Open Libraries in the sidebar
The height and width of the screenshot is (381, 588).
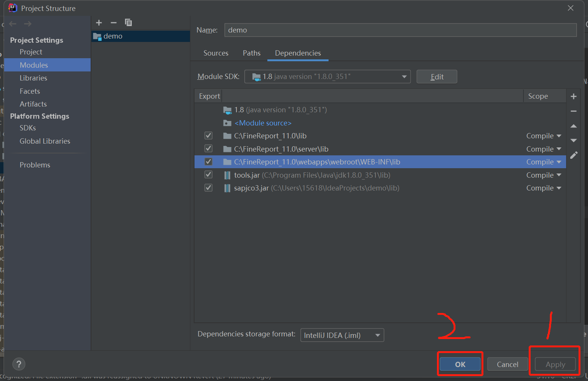(x=34, y=78)
